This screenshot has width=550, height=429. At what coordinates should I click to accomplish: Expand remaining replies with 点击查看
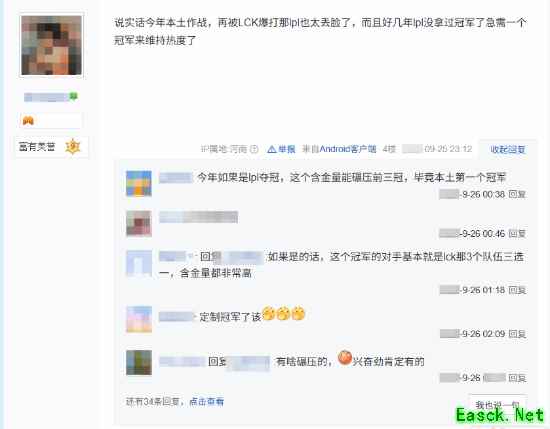coord(206,401)
